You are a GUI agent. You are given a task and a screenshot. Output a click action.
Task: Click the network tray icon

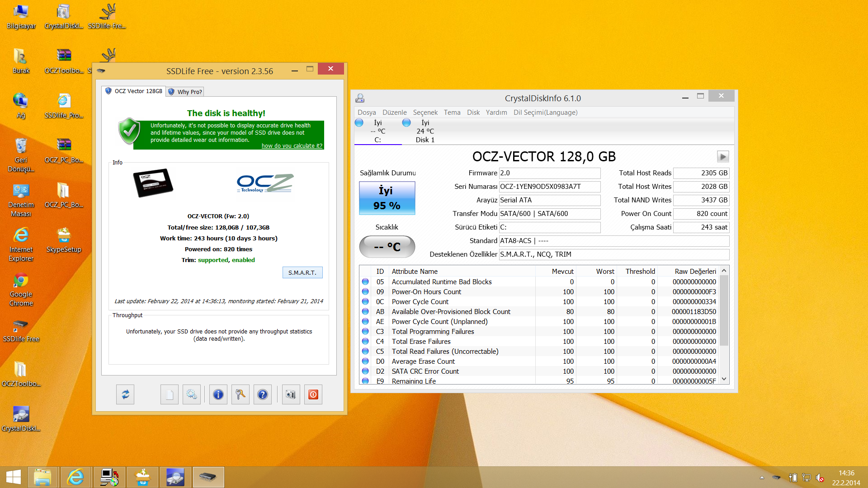click(807, 477)
